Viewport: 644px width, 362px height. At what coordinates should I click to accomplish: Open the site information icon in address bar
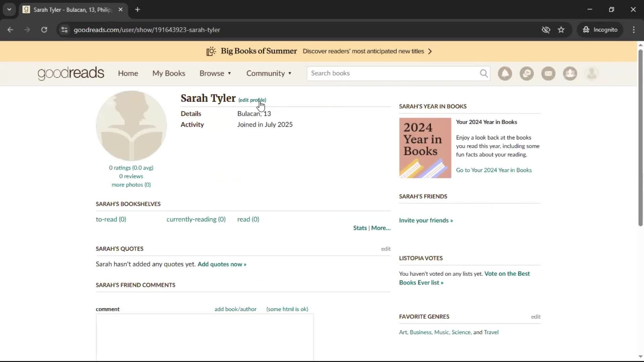coord(64,30)
